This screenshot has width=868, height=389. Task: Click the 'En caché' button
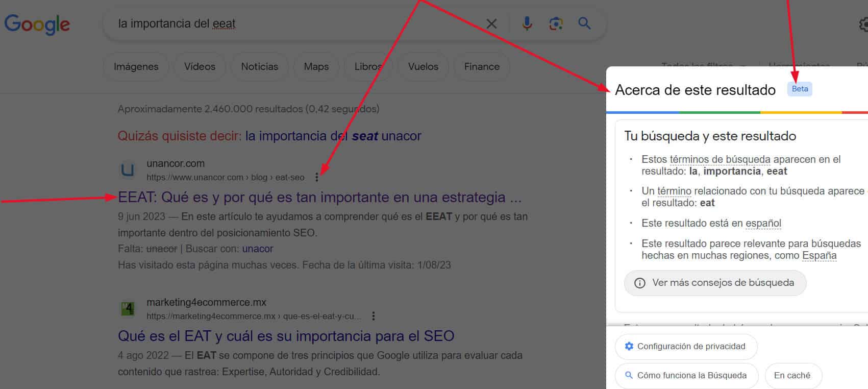(x=792, y=375)
